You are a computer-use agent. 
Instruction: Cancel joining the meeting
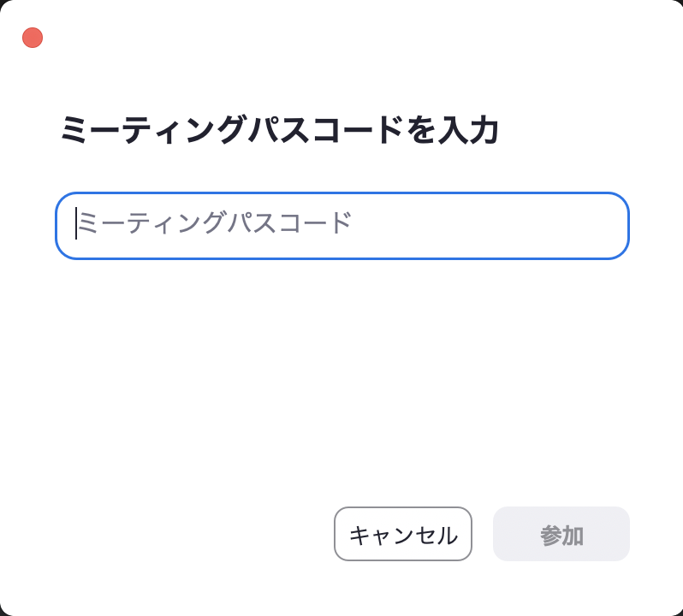point(403,535)
